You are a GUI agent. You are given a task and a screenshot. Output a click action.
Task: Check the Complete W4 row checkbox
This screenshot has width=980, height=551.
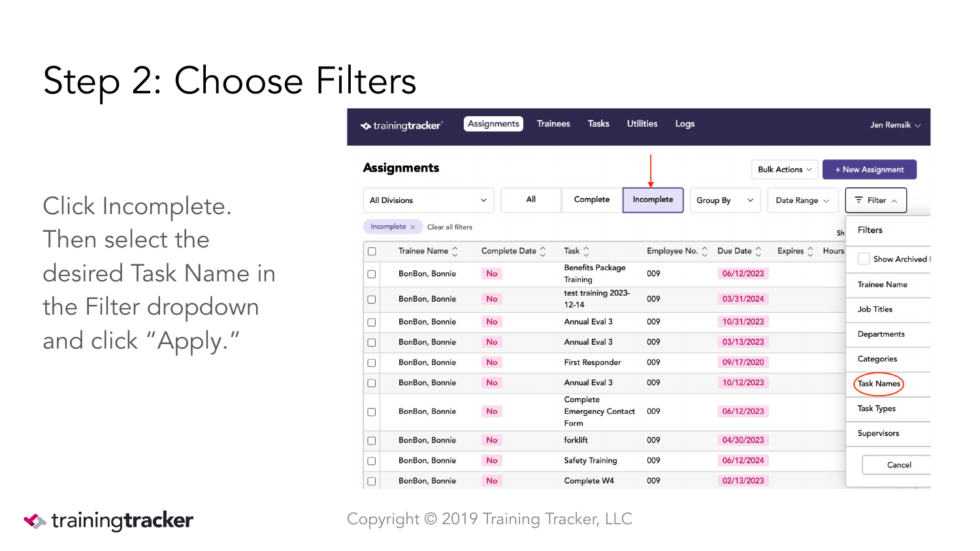click(x=372, y=481)
